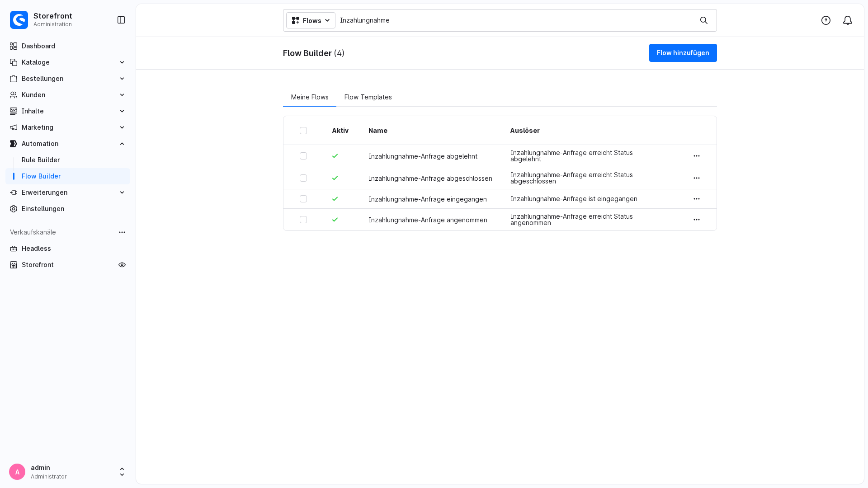868x488 pixels.
Task: Open actions menu for 'Anfrage abgelehnt' row
Action: (697, 156)
